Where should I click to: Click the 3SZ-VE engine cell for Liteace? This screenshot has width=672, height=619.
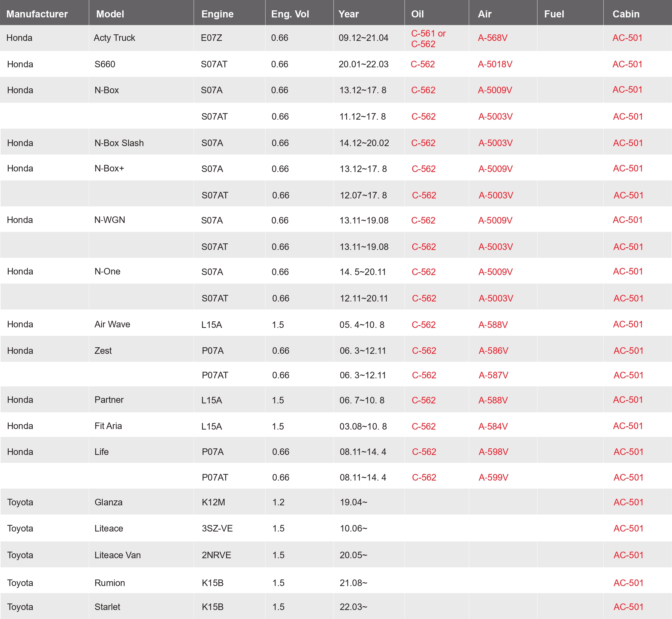pos(217,528)
